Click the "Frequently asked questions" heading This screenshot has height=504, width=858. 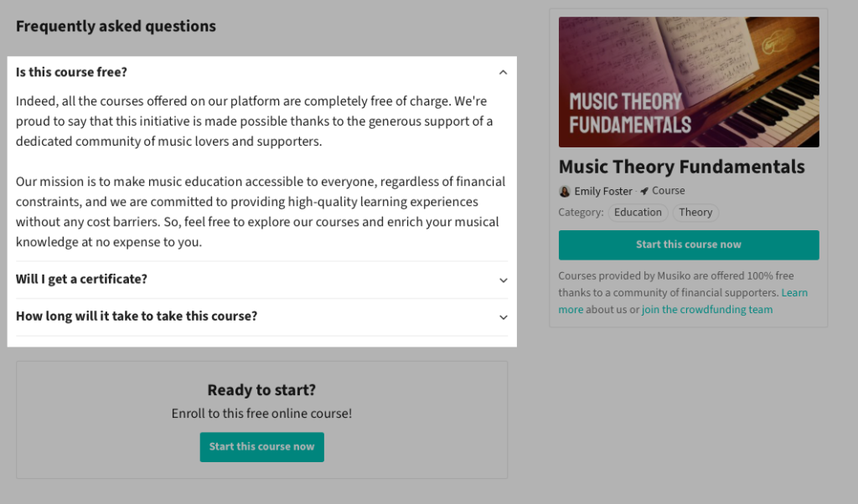pos(116,26)
